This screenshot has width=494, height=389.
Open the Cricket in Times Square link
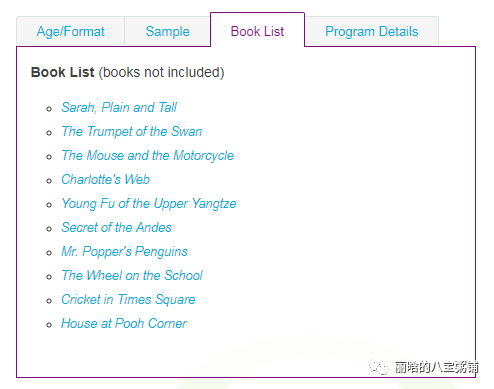pos(128,300)
